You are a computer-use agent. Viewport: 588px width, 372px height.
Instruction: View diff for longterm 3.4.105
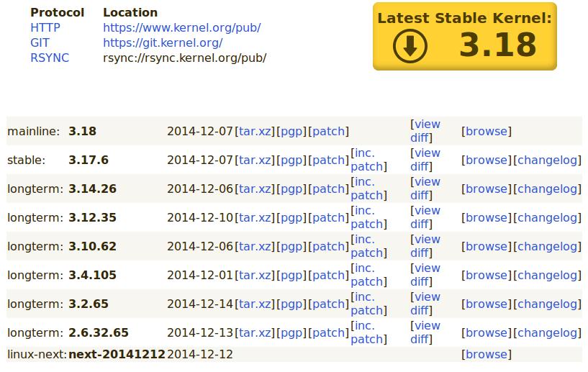point(425,275)
